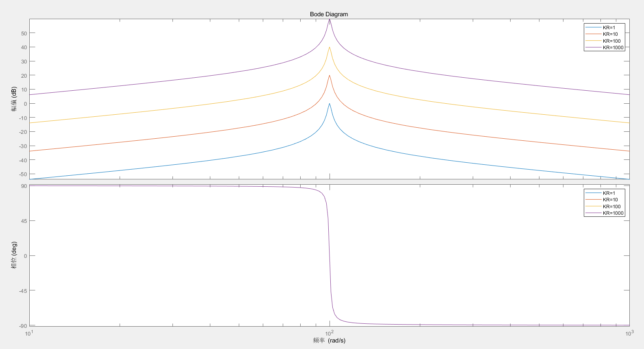Select KR=100 entry in magnitude plot legend
Viewport: 644px width, 349px height.
pos(611,41)
